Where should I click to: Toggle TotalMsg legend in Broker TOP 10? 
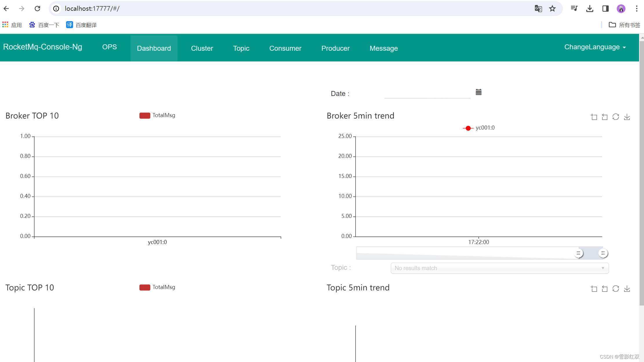click(157, 115)
